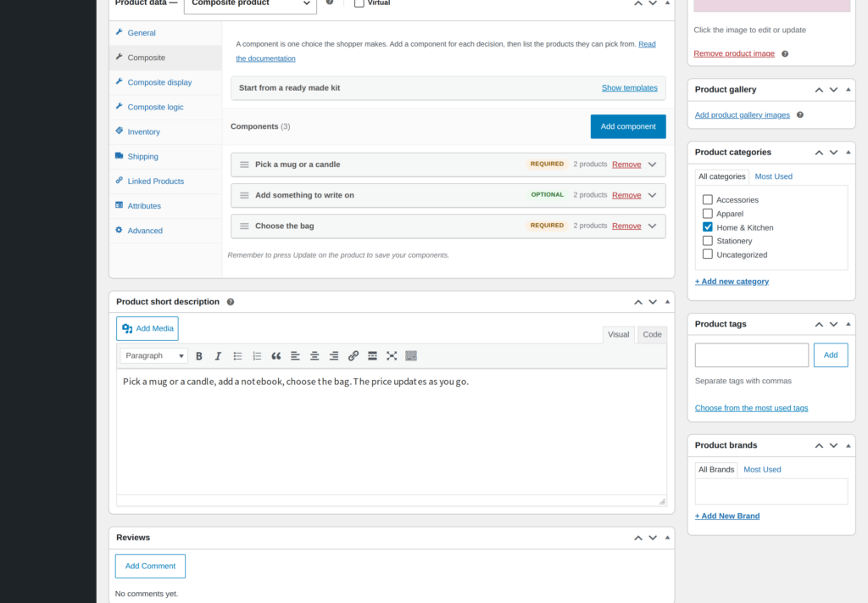Viewport: 868px width, 603px height.
Task: Click the Add component button
Action: point(628,127)
